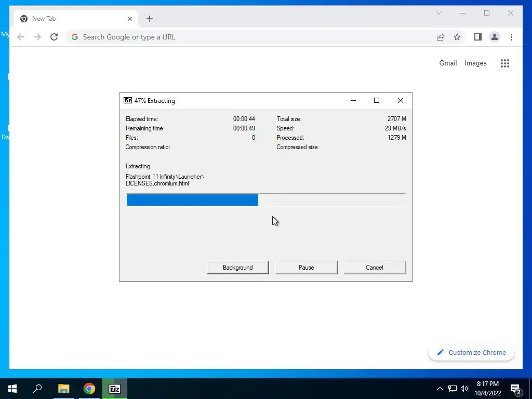Image resolution: width=532 pixels, height=399 pixels.
Task: Cancel the extraction
Action: coord(375,268)
